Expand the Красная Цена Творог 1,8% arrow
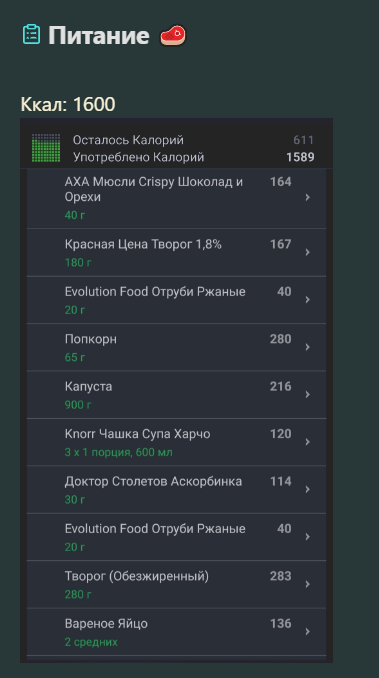This screenshot has height=678, width=379. [x=308, y=252]
